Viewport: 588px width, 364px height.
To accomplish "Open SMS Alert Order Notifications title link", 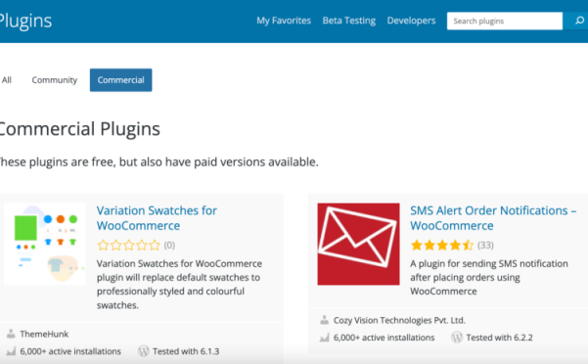I will click(493, 218).
